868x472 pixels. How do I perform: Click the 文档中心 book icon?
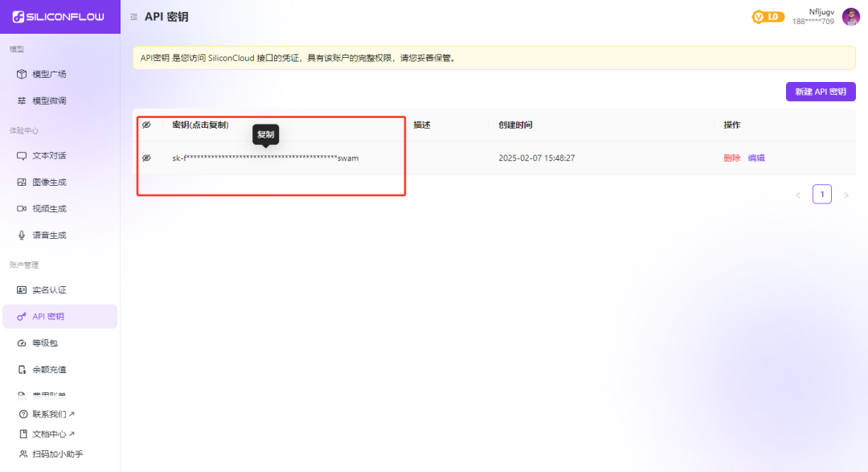23,433
